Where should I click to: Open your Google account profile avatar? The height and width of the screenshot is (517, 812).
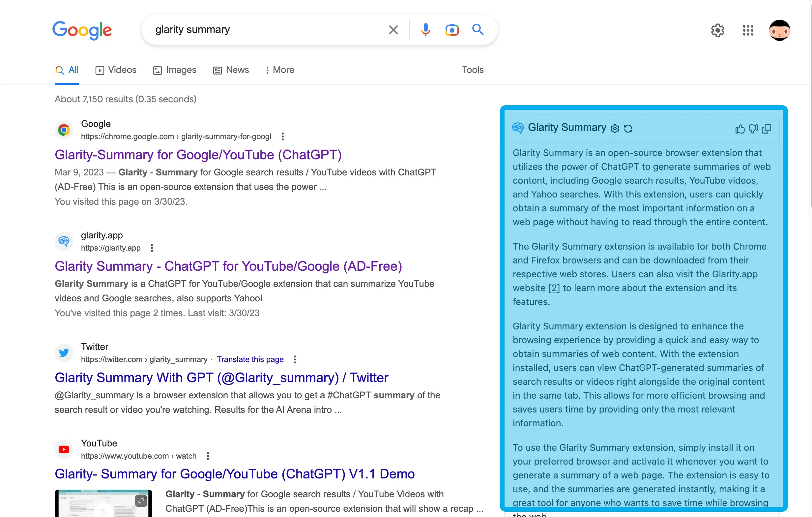779,30
